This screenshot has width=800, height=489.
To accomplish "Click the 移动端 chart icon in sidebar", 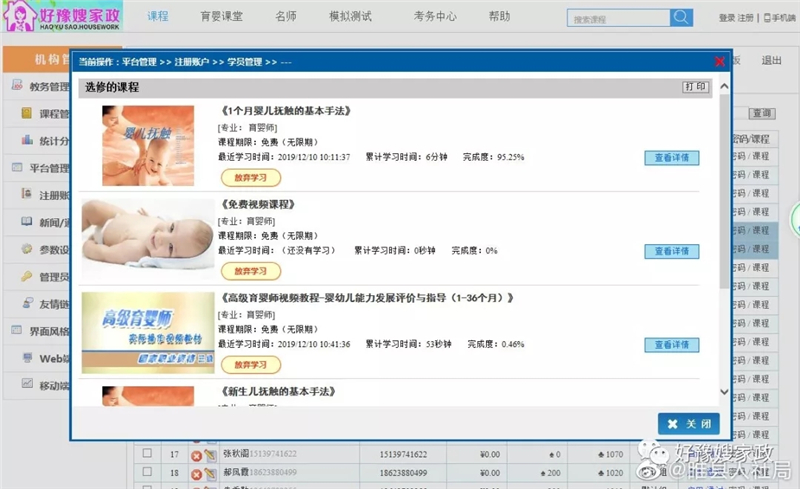I will point(27,383).
